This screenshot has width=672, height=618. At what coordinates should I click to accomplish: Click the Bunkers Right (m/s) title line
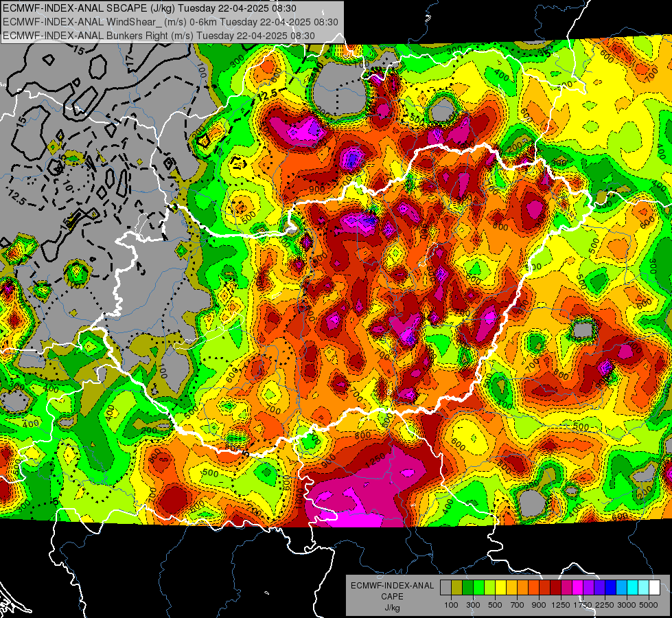click(x=159, y=36)
